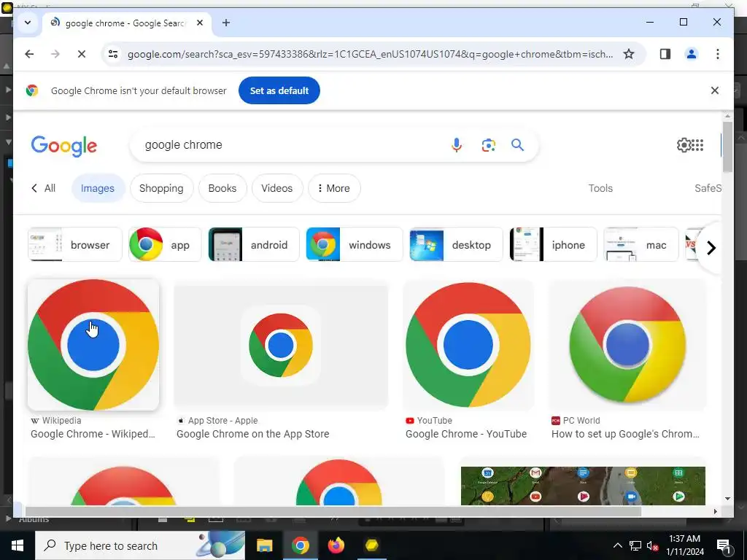Screen dimensions: 747x560
Task: Go back to the previous page
Action: pos(29,54)
